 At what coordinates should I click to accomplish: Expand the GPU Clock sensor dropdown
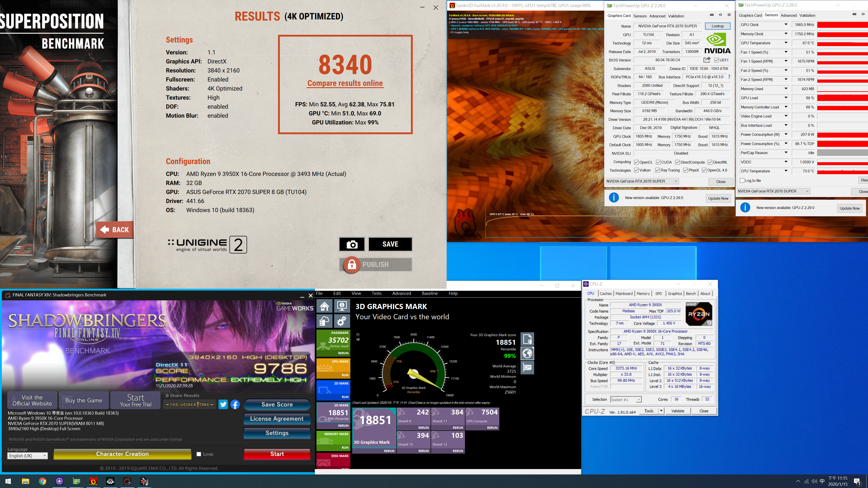point(786,25)
